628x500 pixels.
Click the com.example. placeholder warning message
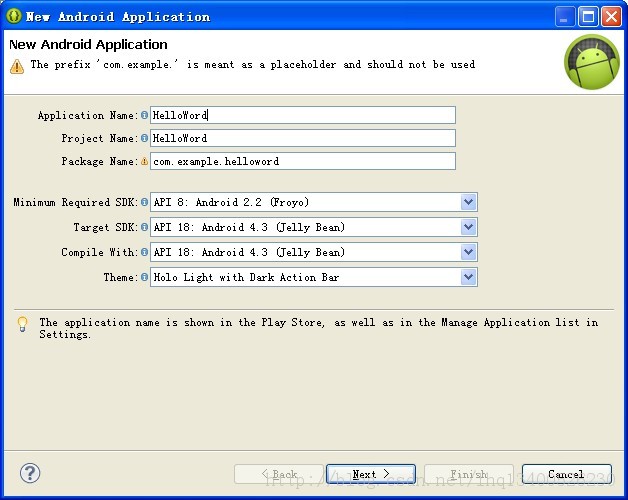[x=253, y=65]
